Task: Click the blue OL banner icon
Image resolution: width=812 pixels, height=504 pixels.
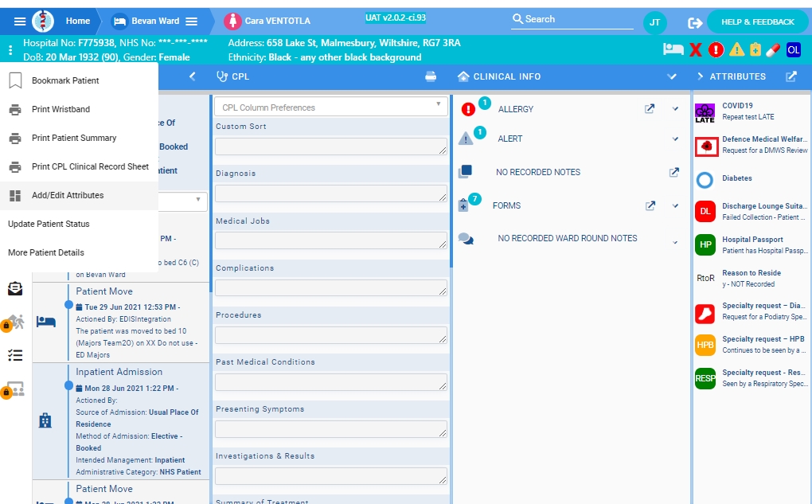Action: 794,49
